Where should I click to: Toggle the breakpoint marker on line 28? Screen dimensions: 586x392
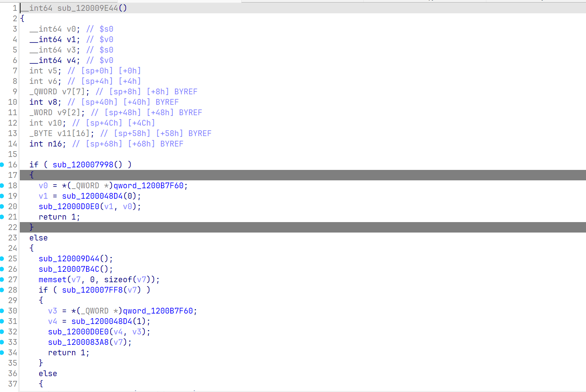(x=3, y=290)
